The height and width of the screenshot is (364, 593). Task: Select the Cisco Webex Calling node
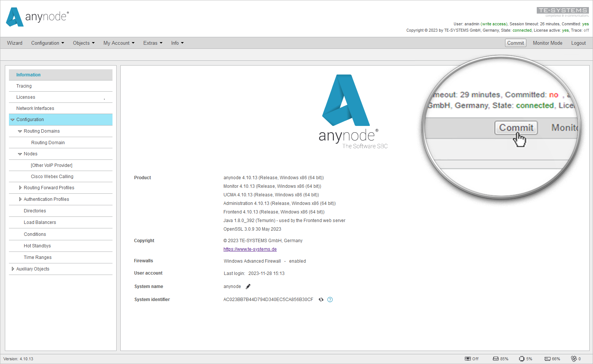coord(61,177)
